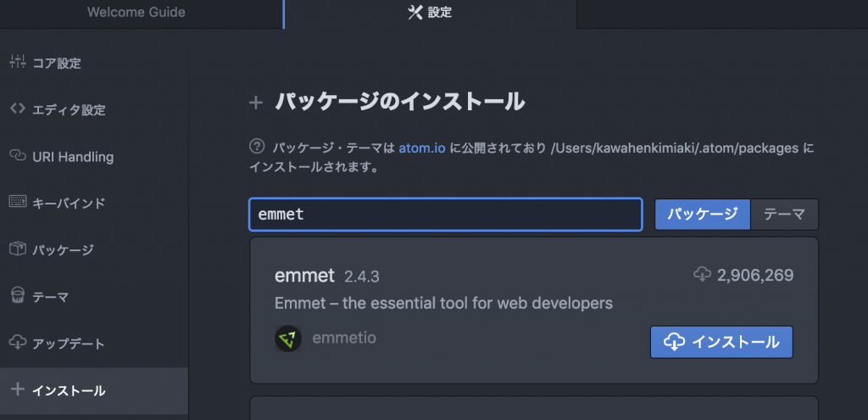Image resolution: width=868 pixels, height=420 pixels.
Task: Open the テーマ sidebar section
Action: 94,297
